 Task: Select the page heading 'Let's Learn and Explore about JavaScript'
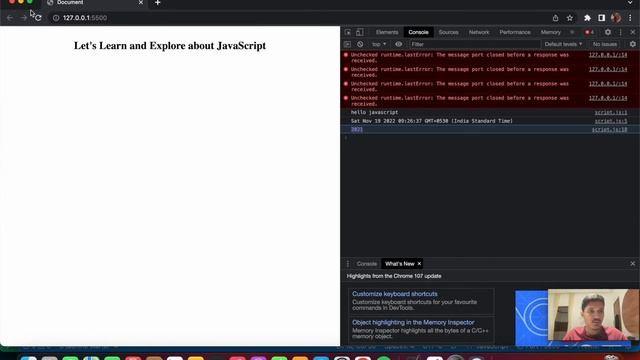pos(170,46)
